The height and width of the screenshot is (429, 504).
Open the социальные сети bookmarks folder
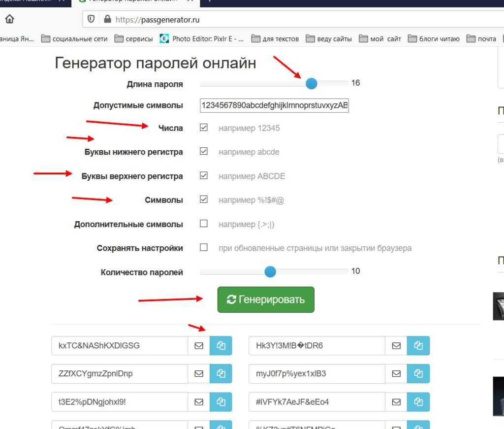tap(74, 39)
